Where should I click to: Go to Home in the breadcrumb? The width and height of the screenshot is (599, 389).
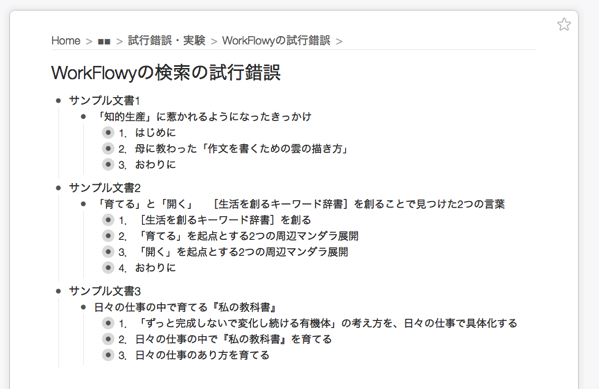pos(66,41)
